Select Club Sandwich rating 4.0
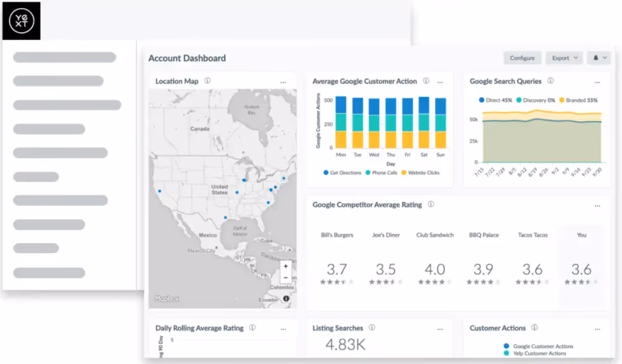This screenshot has height=364, width=622. point(435,269)
